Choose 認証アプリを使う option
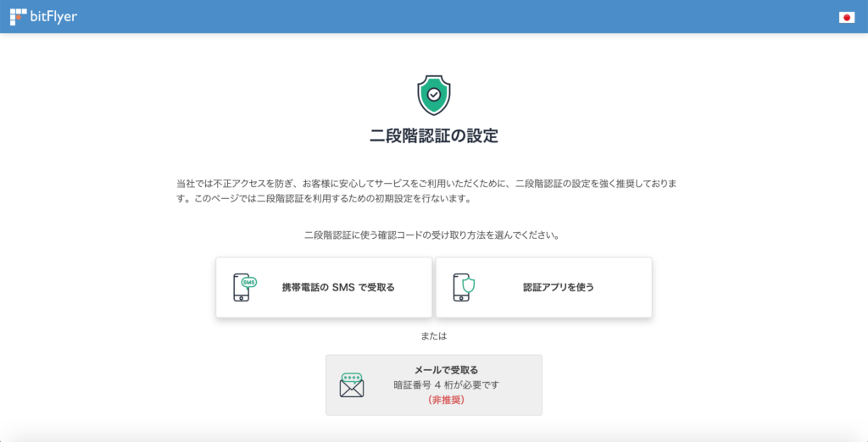 543,287
